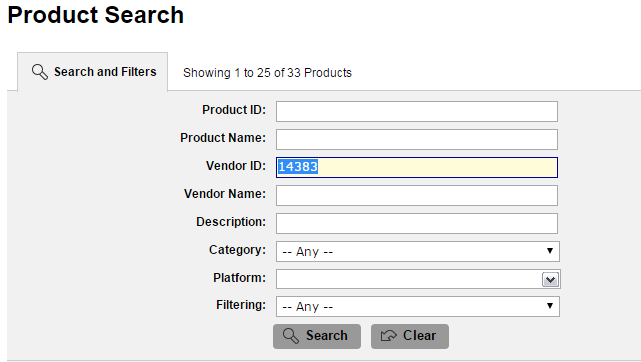
Task: Click the Search button label
Action: (x=327, y=335)
